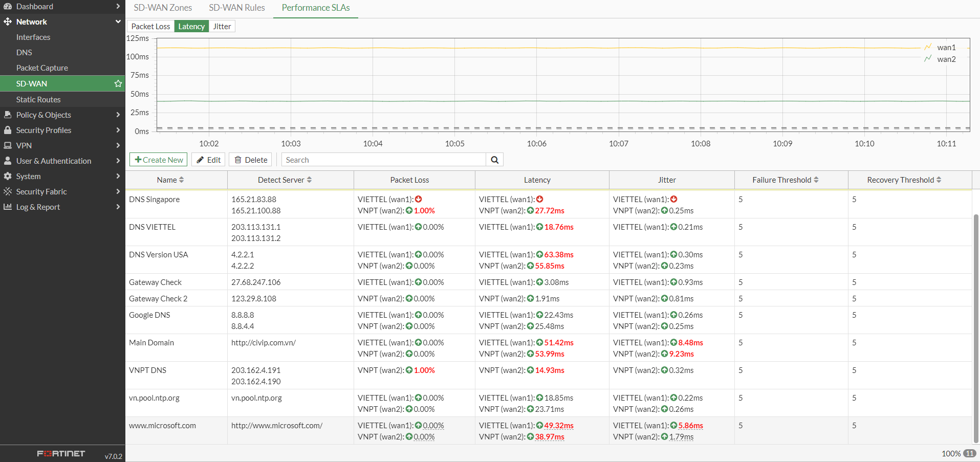The height and width of the screenshot is (462, 980).
Task: Collapse the Network menu chevron
Action: click(118, 21)
